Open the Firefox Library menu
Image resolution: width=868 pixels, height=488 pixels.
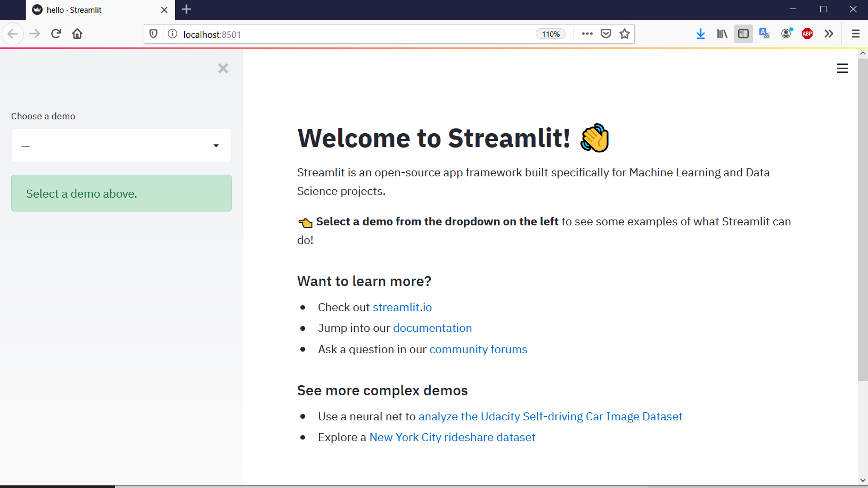coord(722,34)
